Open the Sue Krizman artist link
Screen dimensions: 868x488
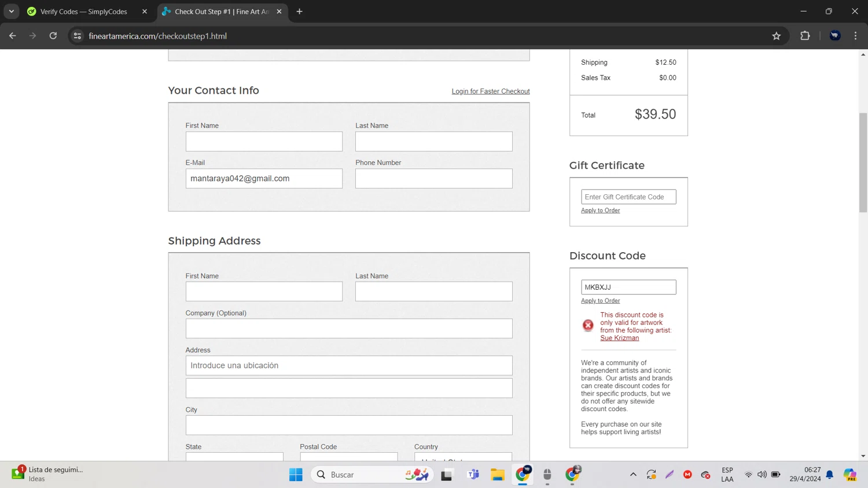(x=619, y=338)
